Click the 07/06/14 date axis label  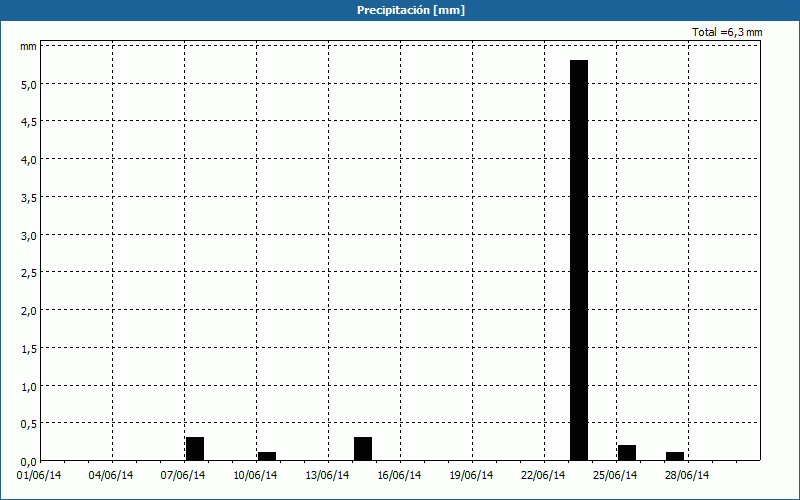183,476
